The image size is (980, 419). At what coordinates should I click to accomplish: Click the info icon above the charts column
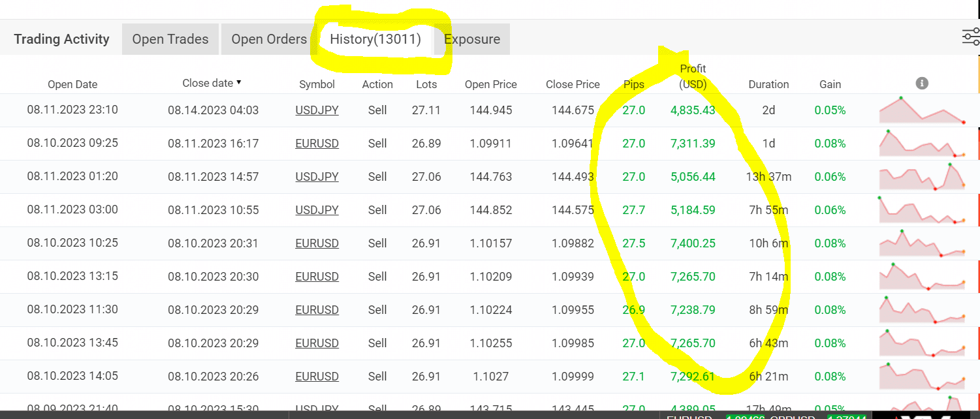tap(922, 83)
